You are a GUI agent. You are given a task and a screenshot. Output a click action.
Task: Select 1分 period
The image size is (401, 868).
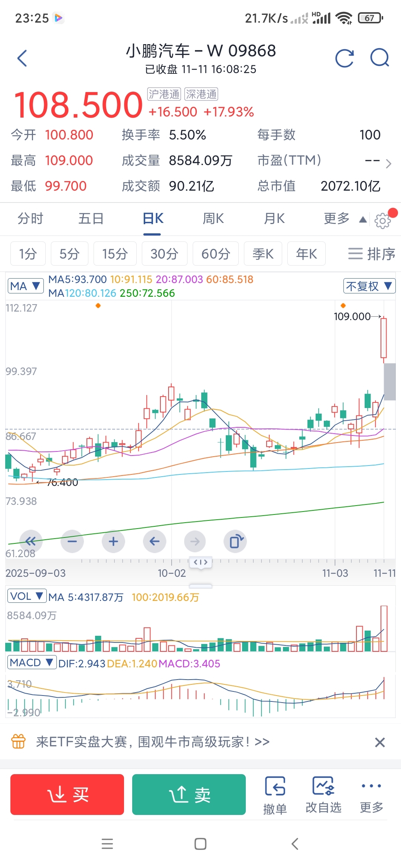tap(28, 254)
